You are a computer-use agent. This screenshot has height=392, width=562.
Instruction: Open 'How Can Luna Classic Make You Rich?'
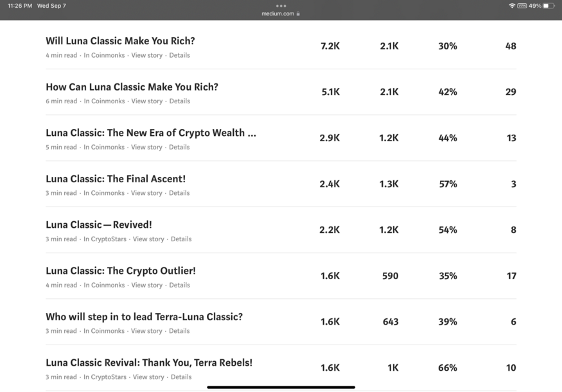coord(132,87)
